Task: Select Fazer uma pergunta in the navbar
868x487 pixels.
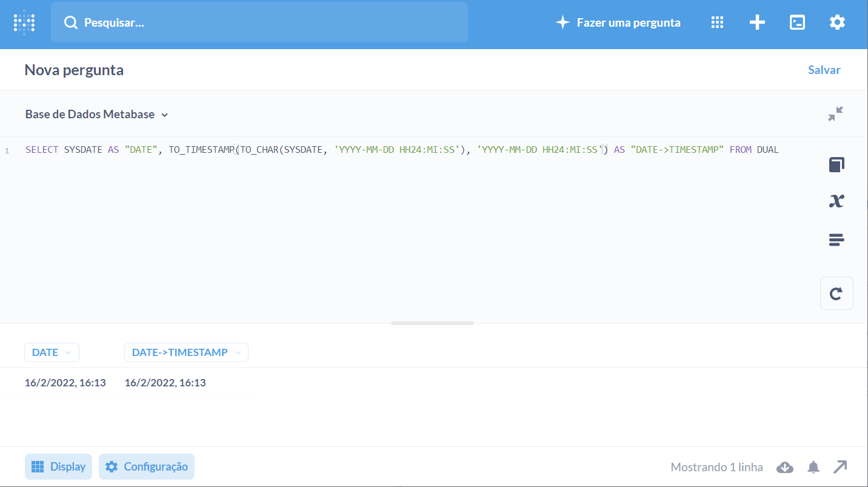Action: click(x=618, y=22)
